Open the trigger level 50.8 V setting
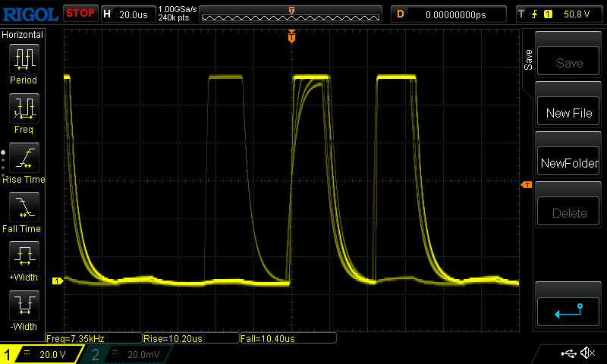Image resolution: width=607 pixels, height=364 pixels. tap(558, 14)
